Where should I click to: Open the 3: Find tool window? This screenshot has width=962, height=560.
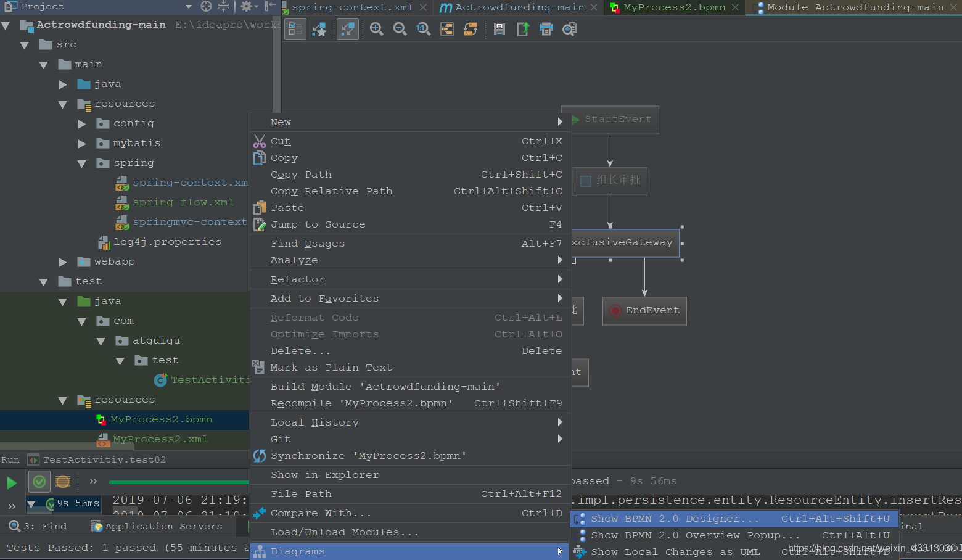pos(38,526)
